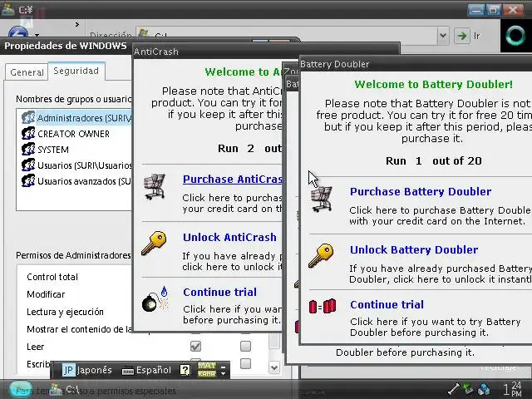Click Purchase AntiCrash link
The image size is (532, 399).
[x=232, y=180]
